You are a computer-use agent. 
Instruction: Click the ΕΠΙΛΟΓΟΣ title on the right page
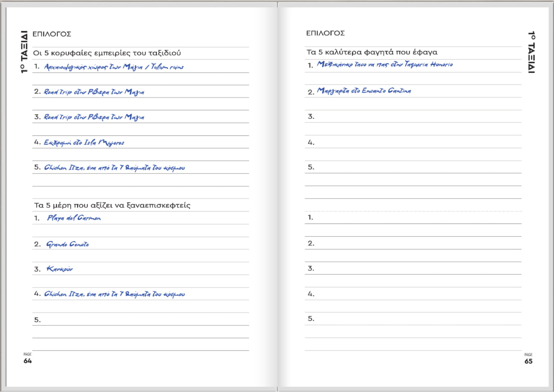click(325, 33)
